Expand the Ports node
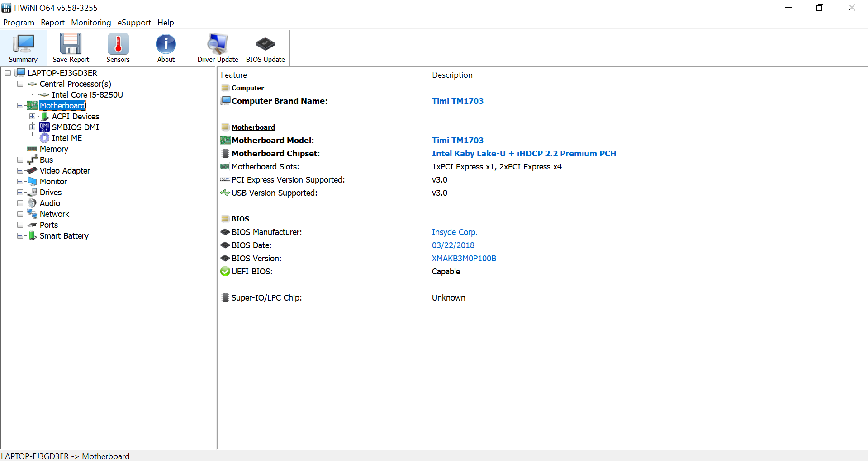This screenshot has width=868, height=461. tap(20, 225)
